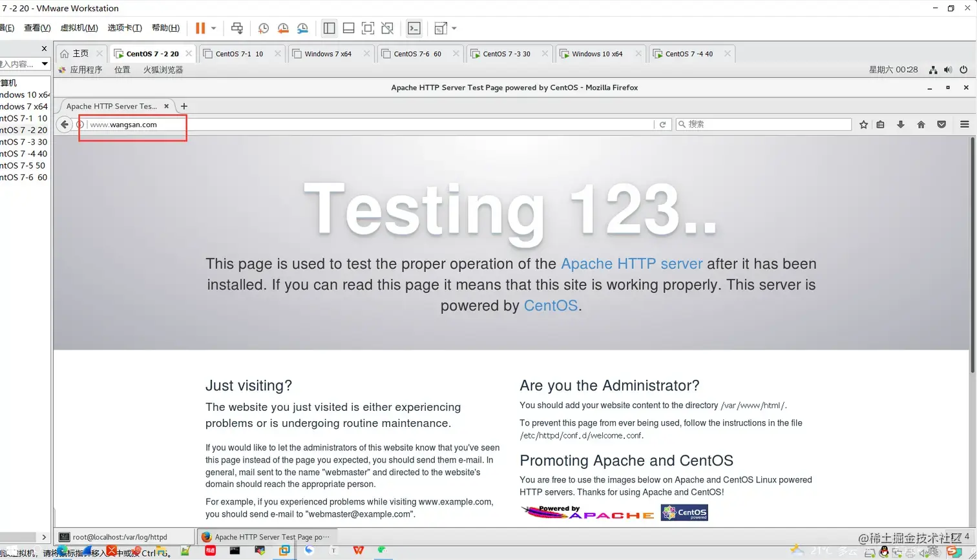Select CentOS 7 -4 40 in the library tree
The width and height of the screenshot is (977, 560).
[24, 154]
